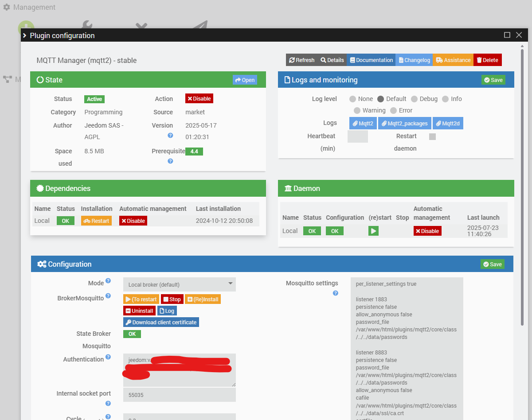Click help icon next to Authentication
This screenshot has height=420, width=532.
click(108, 357)
